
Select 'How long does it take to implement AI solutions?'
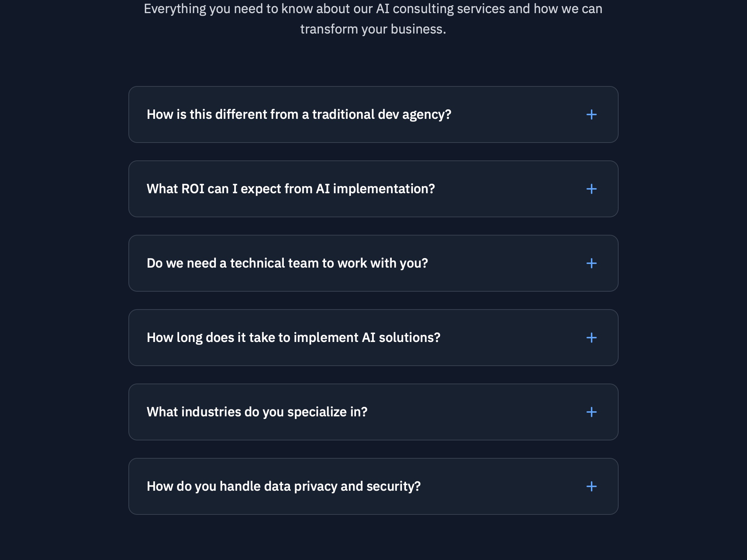(293, 337)
